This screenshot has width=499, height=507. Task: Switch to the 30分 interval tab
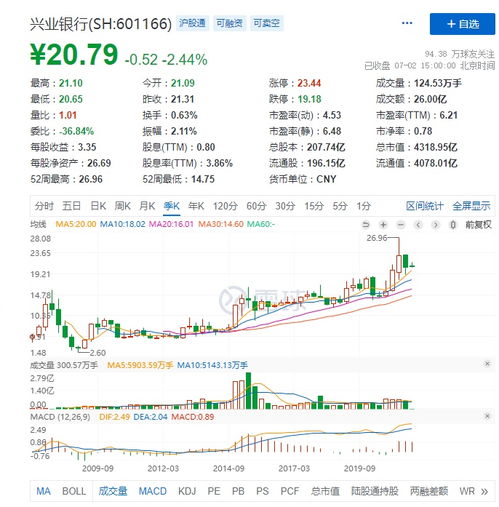tap(285, 206)
